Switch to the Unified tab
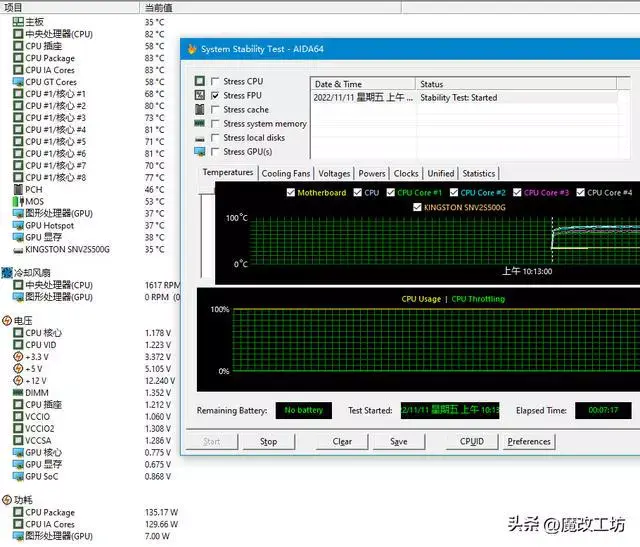640x547 pixels. pos(440,173)
